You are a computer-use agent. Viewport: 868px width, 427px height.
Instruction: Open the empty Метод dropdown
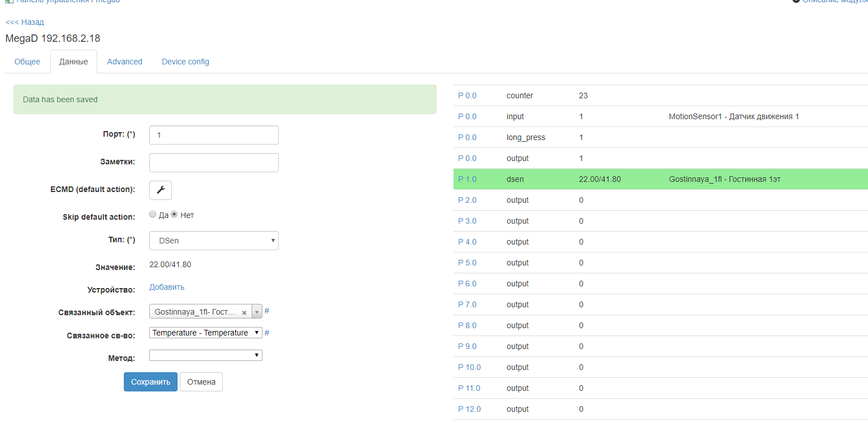click(206, 355)
